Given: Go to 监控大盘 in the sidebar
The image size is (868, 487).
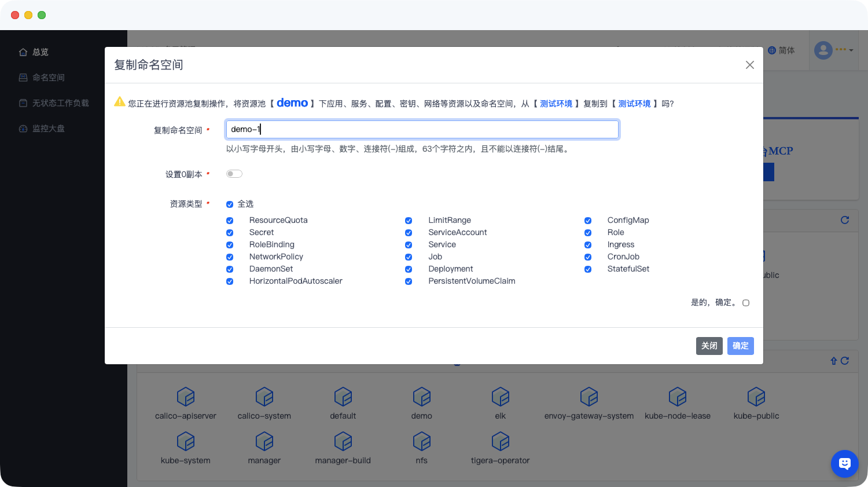Looking at the screenshot, I should [x=48, y=129].
